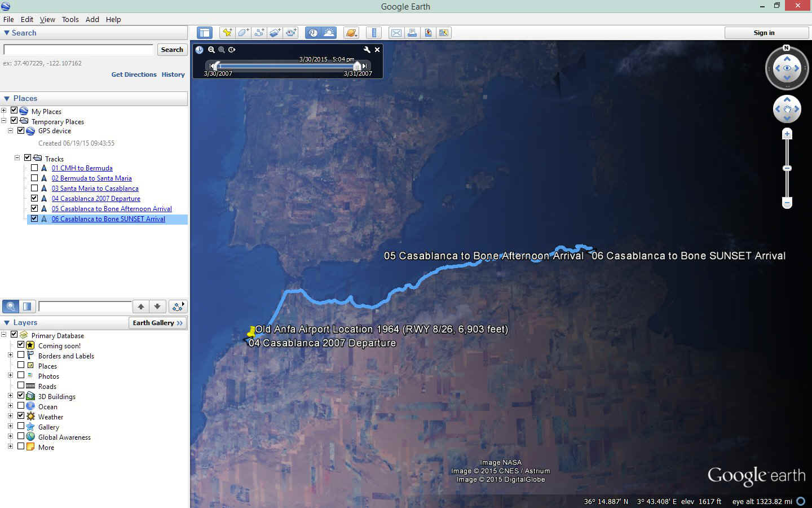Play the time animation

(232, 50)
